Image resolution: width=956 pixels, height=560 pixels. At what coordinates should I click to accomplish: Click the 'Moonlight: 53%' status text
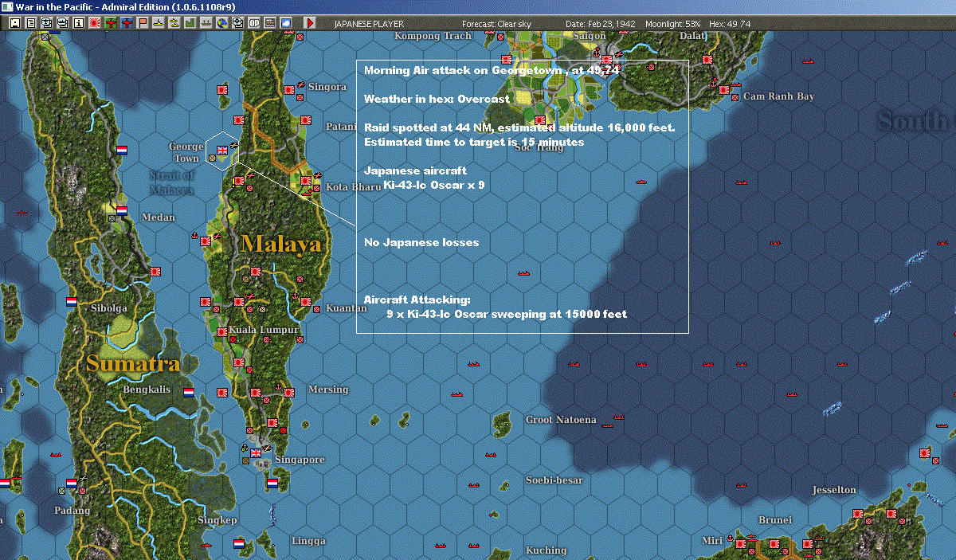click(673, 24)
